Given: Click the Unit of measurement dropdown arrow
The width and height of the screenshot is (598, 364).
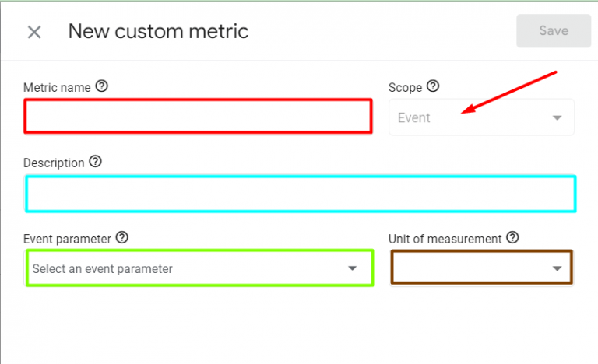Looking at the screenshot, I should [558, 268].
